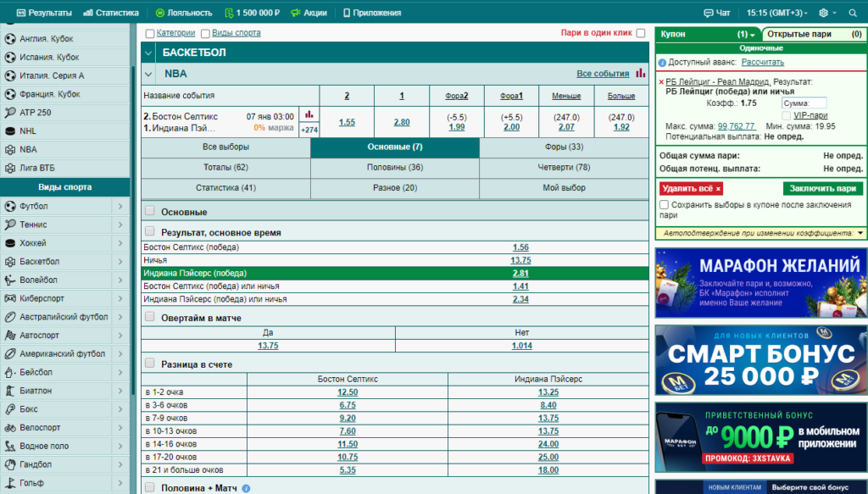Click Австралийский футбол icon

[x=10, y=317]
